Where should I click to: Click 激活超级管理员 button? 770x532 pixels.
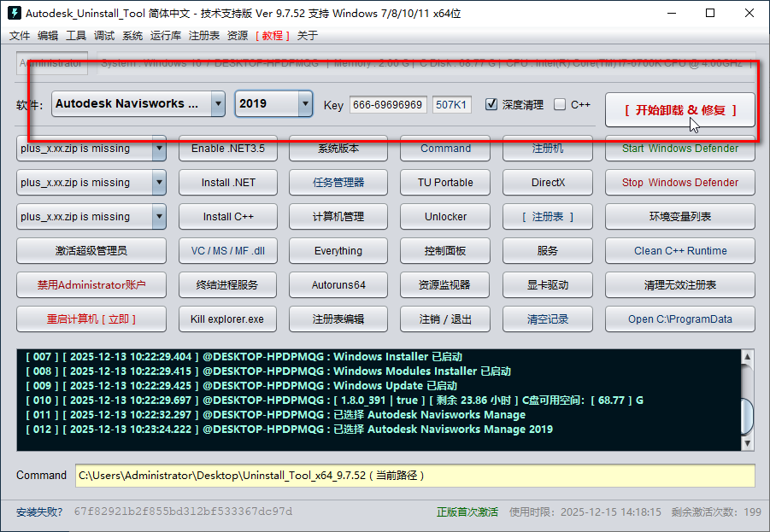(x=91, y=251)
